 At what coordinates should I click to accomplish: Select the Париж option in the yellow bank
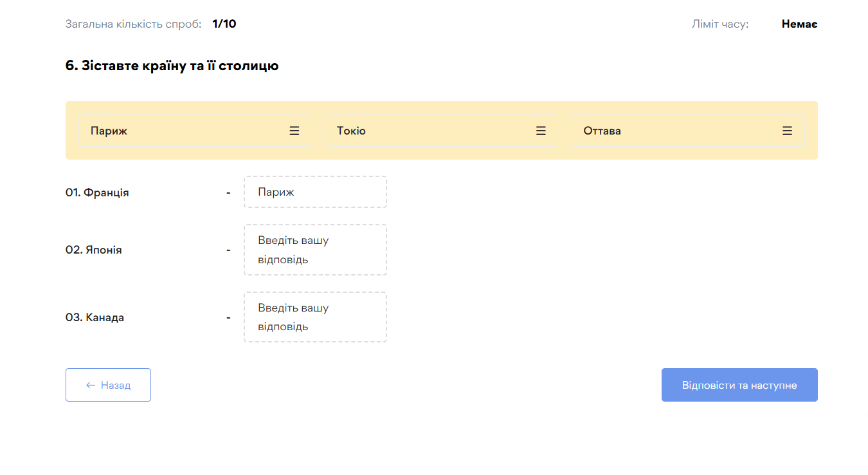(x=109, y=131)
